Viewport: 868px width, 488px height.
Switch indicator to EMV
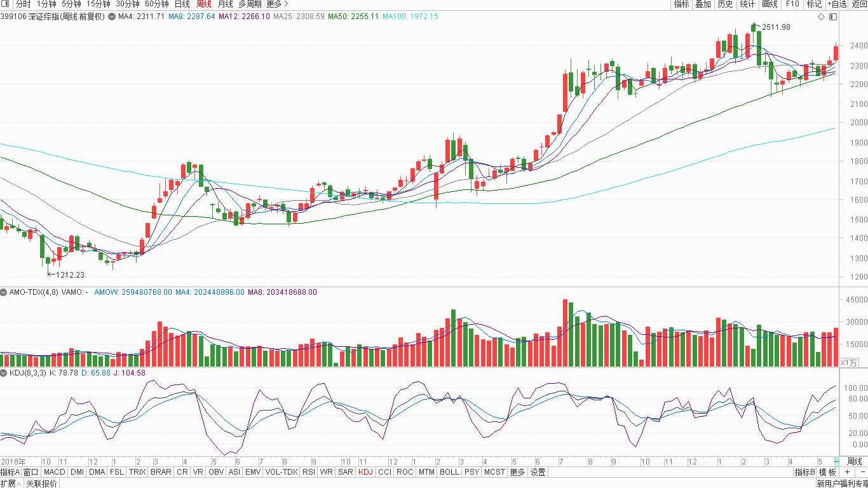coord(253,472)
